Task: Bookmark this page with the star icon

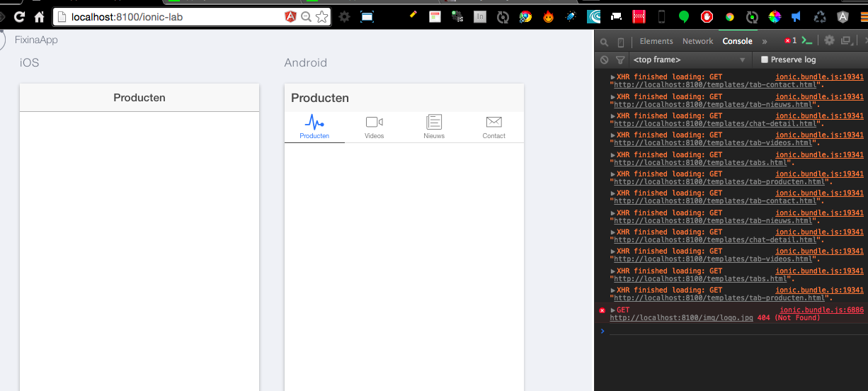Action: 322,16
